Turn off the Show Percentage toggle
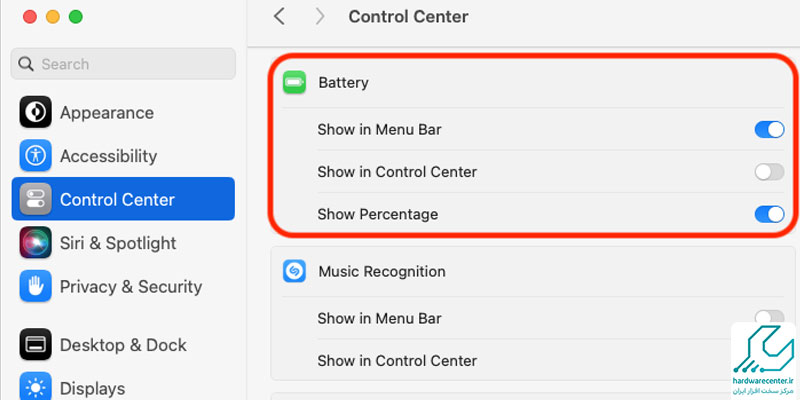This screenshot has width=800, height=400. coord(769,214)
